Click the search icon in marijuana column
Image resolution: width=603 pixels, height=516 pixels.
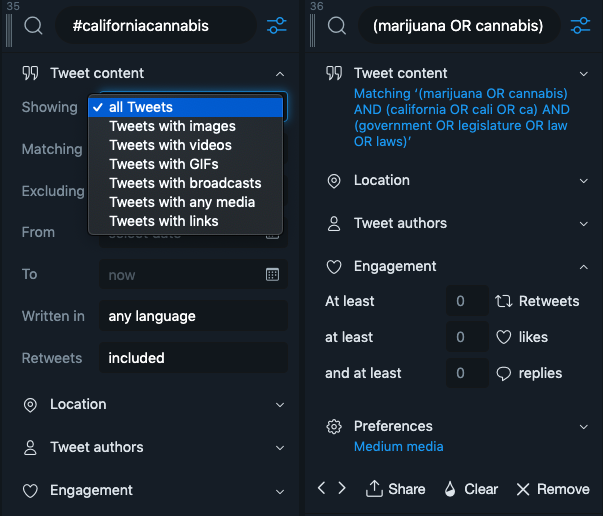point(335,25)
